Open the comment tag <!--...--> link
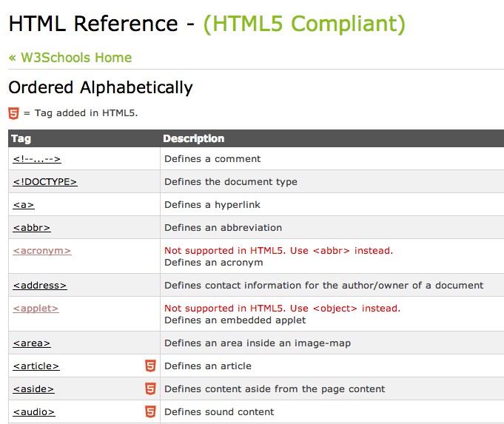This screenshot has height=424, width=504. (36, 159)
